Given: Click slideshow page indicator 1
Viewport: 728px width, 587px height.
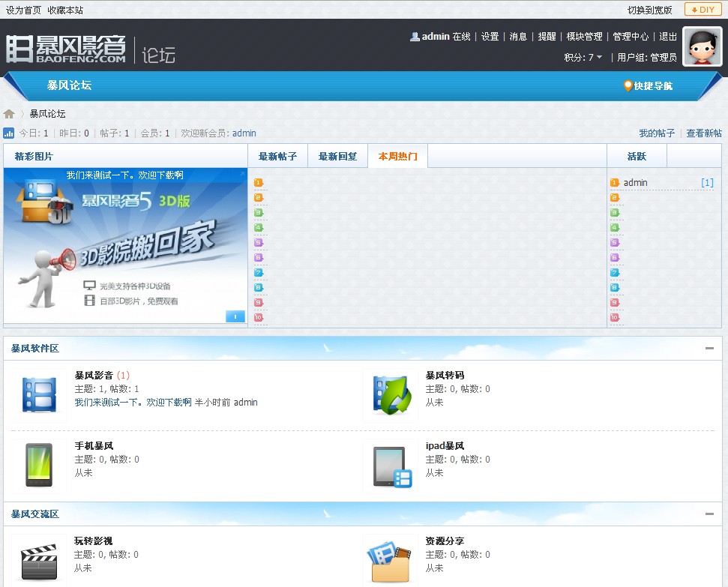Looking at the screenshot, I should tap(235, 316).
